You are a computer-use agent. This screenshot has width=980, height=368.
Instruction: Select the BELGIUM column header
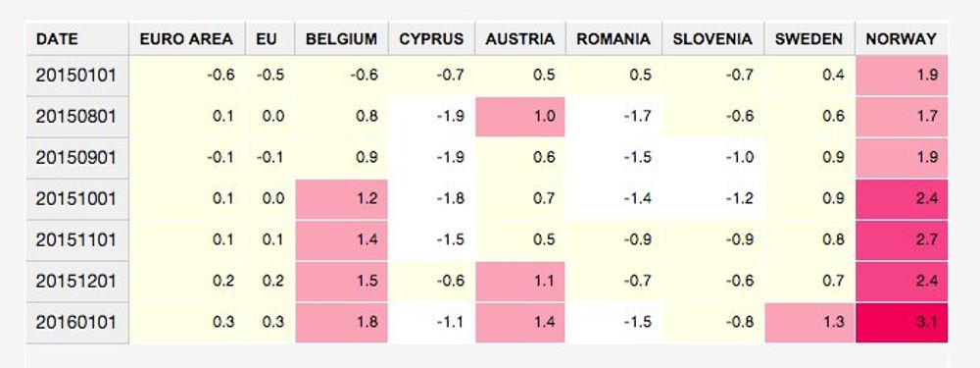tap(341, 39)
